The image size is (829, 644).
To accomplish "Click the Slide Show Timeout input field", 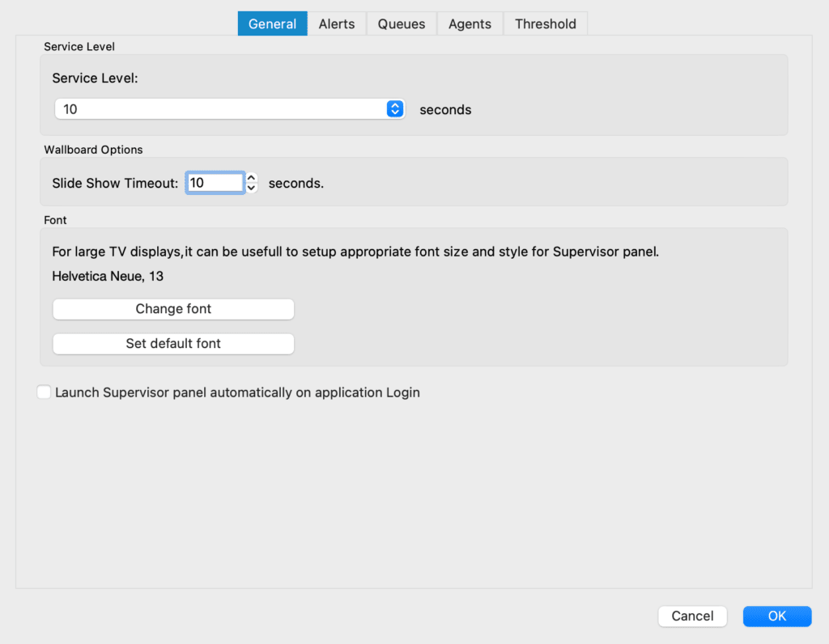I will tap(215, 183).
